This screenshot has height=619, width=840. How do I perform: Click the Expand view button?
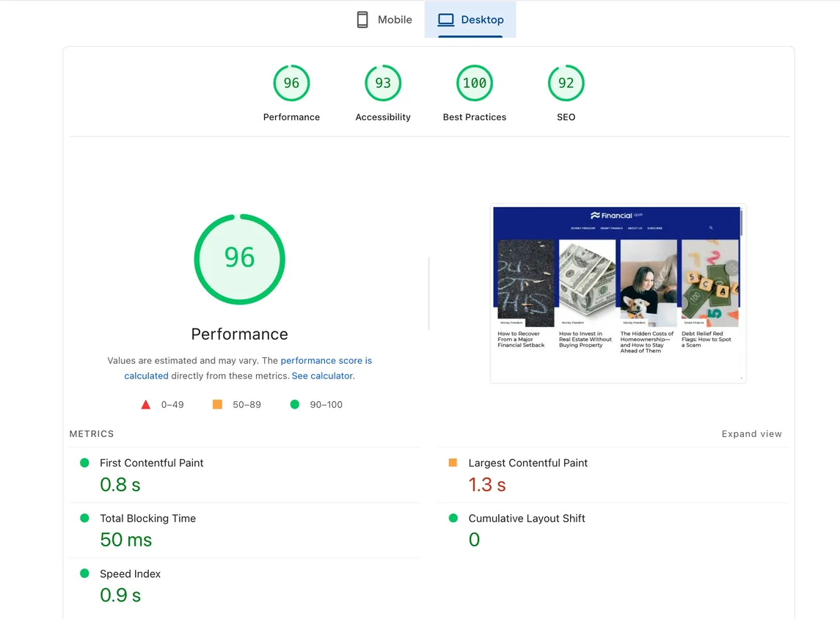click(x=752, y=433)
